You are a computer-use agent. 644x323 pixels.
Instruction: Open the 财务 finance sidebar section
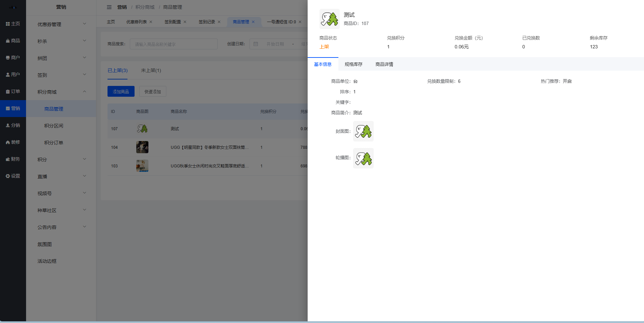13,159
